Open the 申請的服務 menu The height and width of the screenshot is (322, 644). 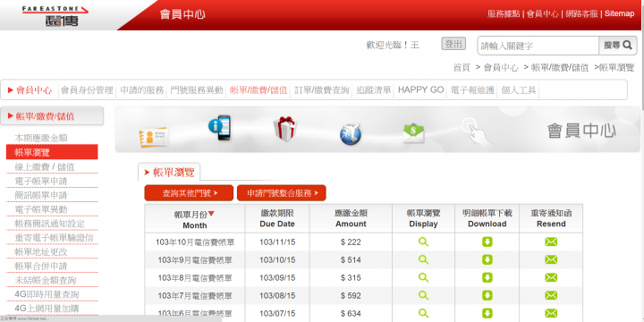pos(142,90)
